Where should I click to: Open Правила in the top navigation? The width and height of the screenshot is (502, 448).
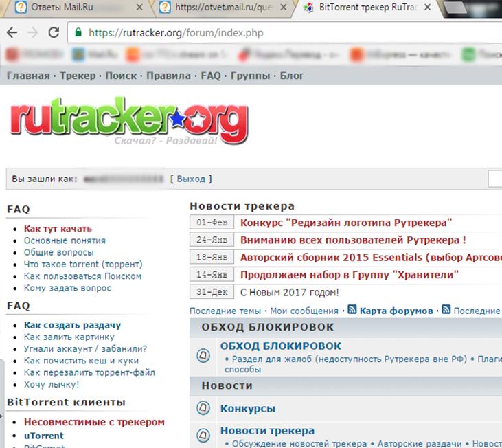pos(168,76)
